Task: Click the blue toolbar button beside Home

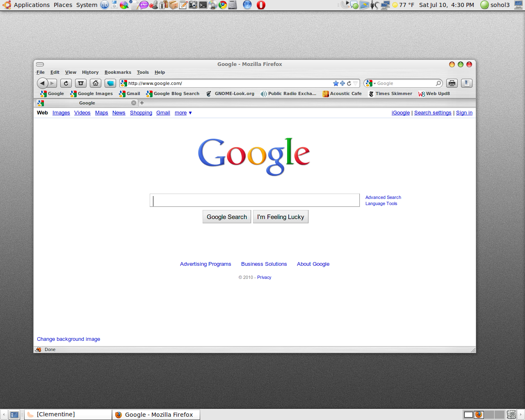Action: coord(110,83)
